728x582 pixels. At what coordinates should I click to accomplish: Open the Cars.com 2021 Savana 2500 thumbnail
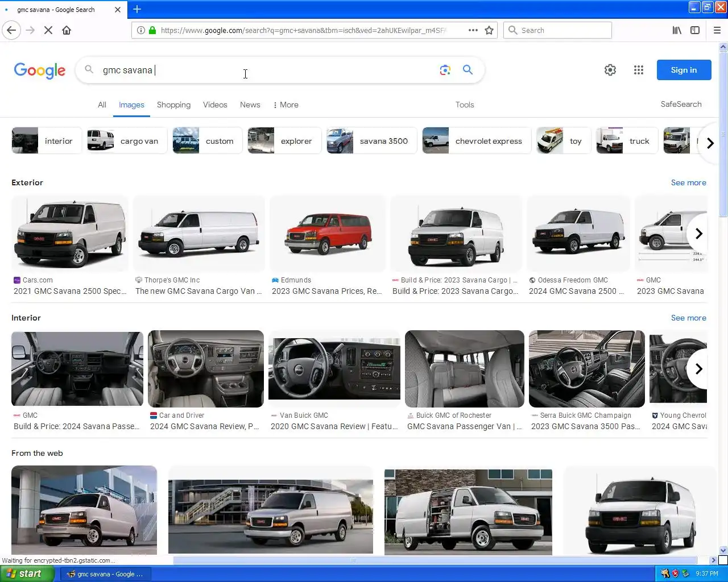click(x=70, y=233)
